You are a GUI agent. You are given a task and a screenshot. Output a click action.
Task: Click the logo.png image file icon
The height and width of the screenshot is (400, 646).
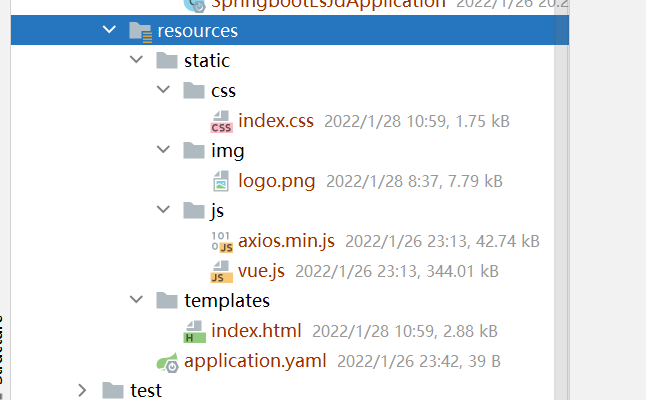click(x=221, y=181)
